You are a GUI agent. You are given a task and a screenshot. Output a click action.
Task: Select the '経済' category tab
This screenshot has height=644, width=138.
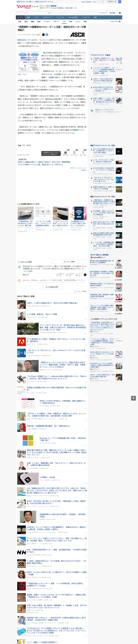[x=39, y=21]
